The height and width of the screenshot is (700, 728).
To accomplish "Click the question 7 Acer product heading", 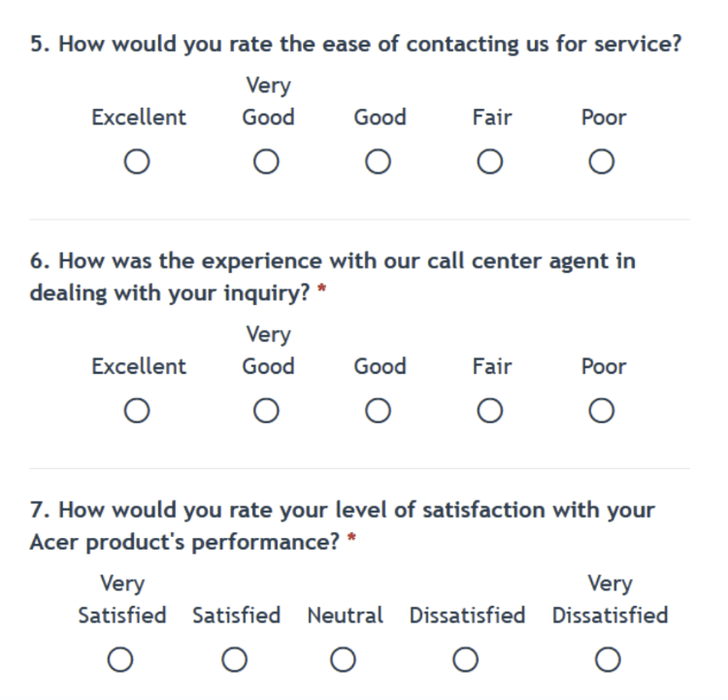I will (343, 526).
